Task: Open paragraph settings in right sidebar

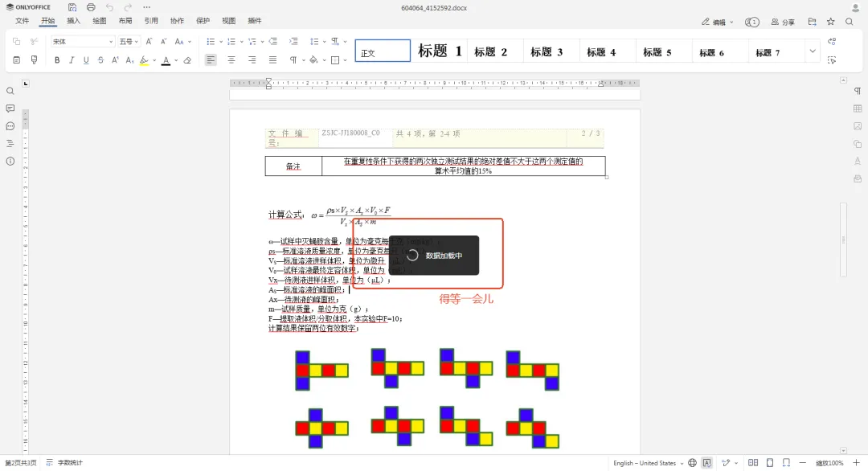Action: (858, 91)
